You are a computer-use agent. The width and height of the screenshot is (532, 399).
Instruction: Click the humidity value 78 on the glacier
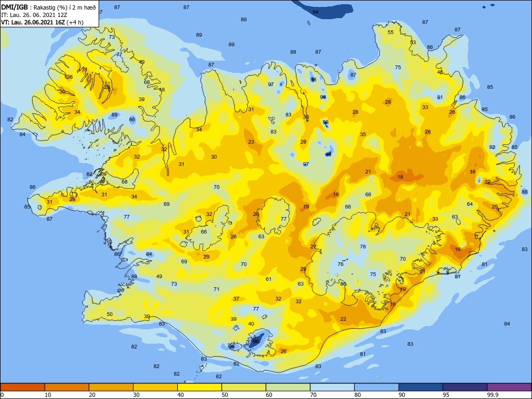coord(363,247)
